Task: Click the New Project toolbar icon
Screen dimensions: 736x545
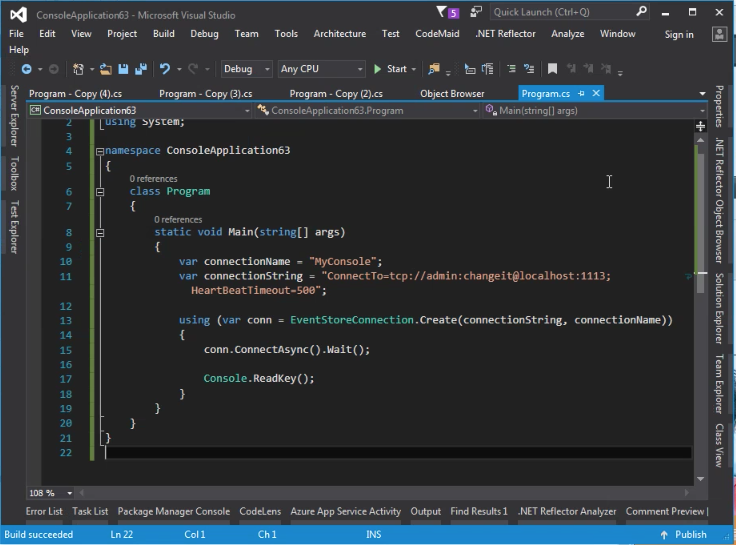Action: tap(78, 69)
